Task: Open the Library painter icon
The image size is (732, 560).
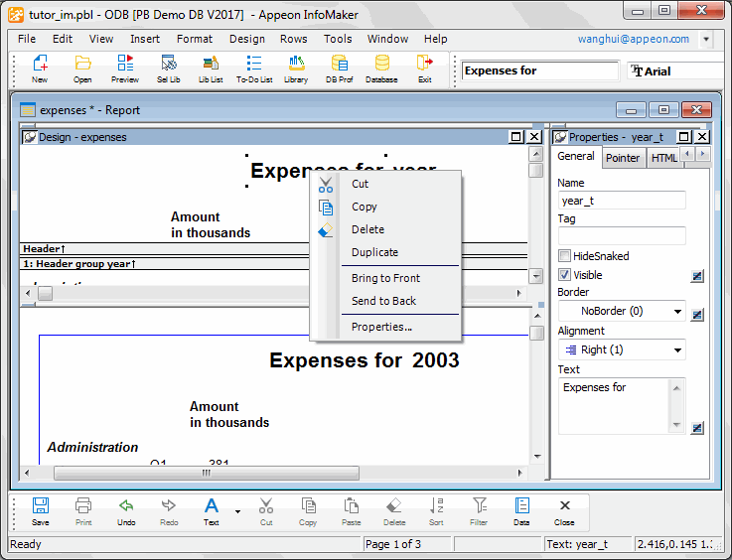Action: [296, 69]
